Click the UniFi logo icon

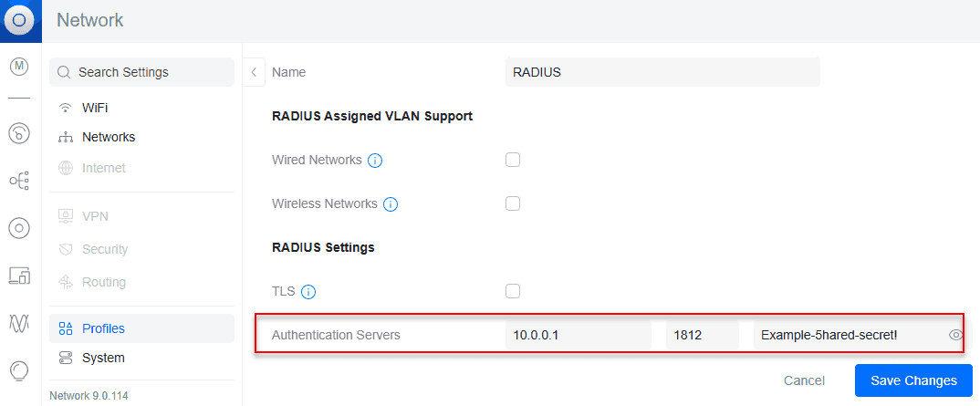pos(20,20)
